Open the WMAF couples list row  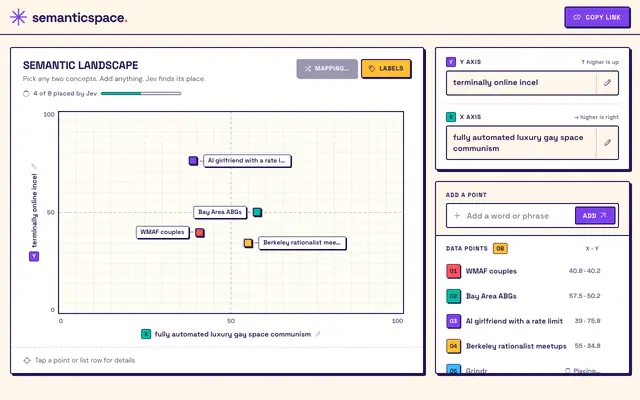coord(532,271)
